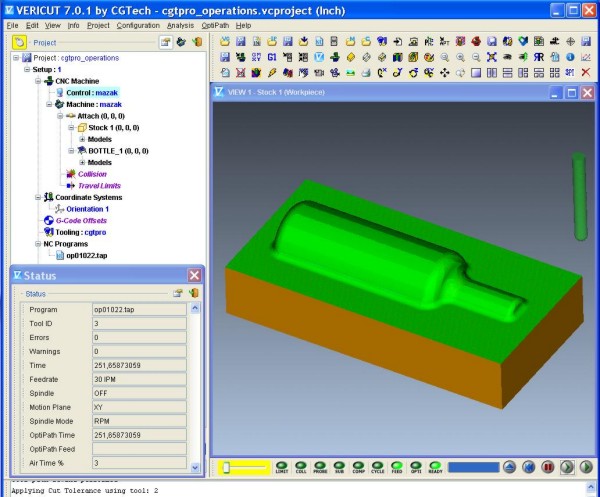Collapse the Machine : mazak node
Screen dimensions: 600x497
pos(49,104)
